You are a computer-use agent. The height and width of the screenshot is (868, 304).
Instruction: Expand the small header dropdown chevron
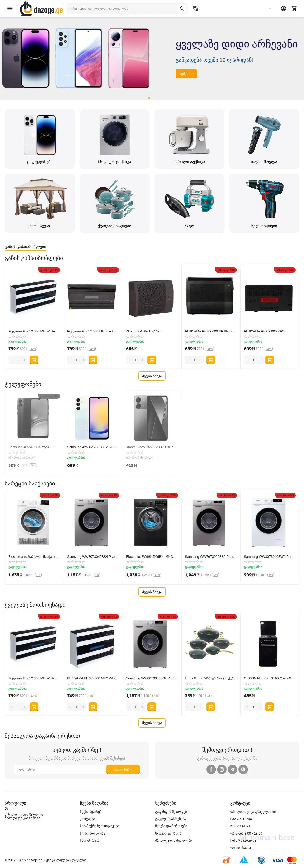pos(270,9)
